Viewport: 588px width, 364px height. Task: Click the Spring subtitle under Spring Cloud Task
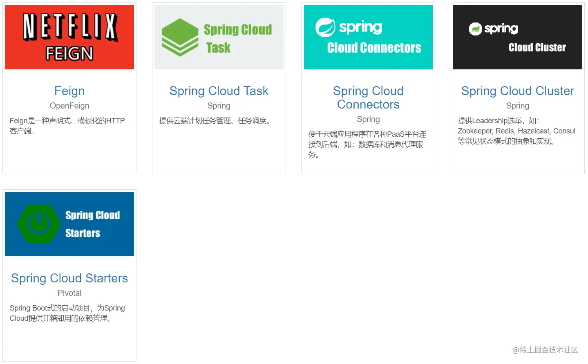pyautogui.click(x=219, y=106)
